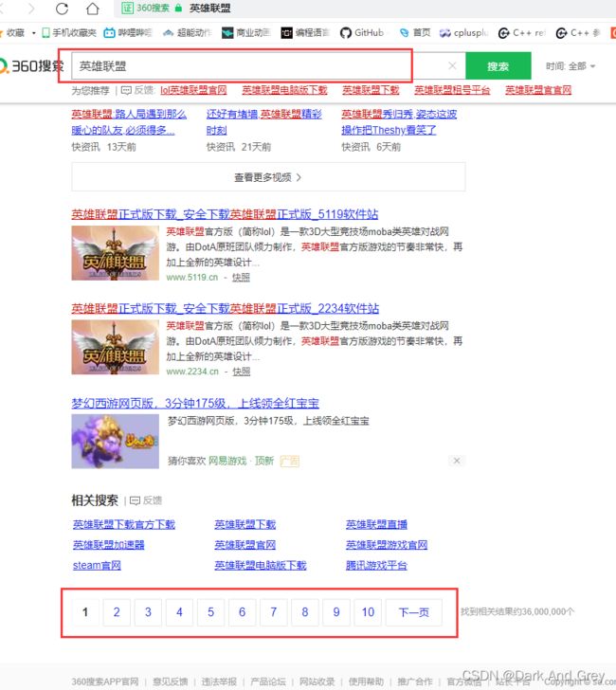616x690 pixels.
Task: Go forward with the browser arrow
Action: pyautogui.click(x=31, y=9)
